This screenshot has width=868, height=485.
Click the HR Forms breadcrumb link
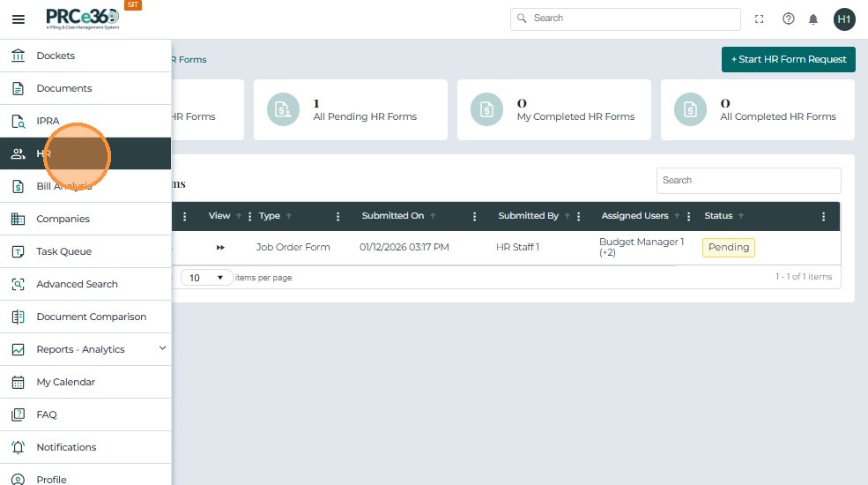click(x=189, y=59)
